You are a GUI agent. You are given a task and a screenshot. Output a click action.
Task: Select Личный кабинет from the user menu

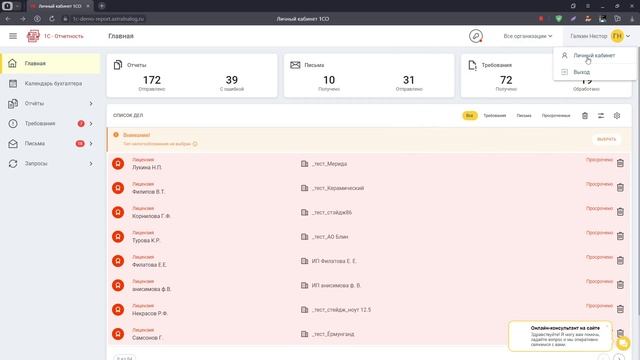[x=594, y=56]
